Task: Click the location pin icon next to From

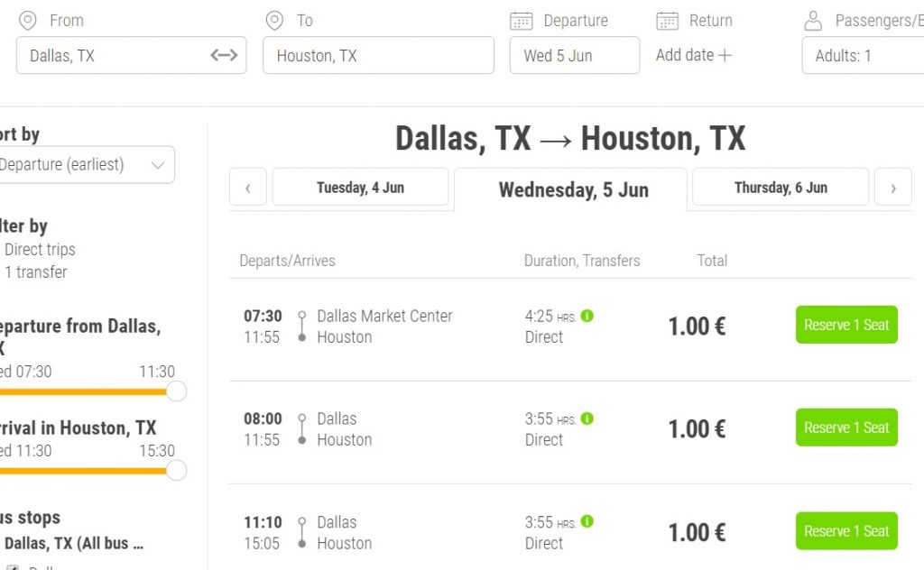Action: [27, 20]
